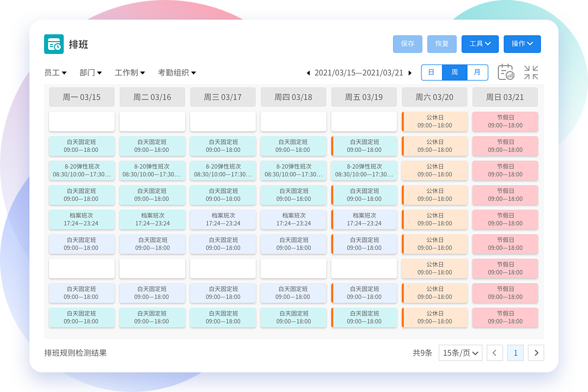
Task: Switch view mode to 月 (month)
Action: pos(477,72)
